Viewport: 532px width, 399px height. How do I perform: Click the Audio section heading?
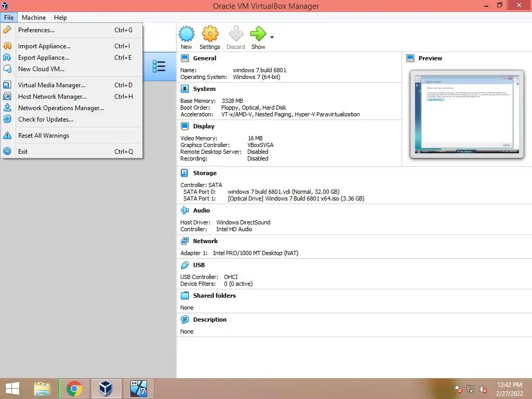pos(202,210)
